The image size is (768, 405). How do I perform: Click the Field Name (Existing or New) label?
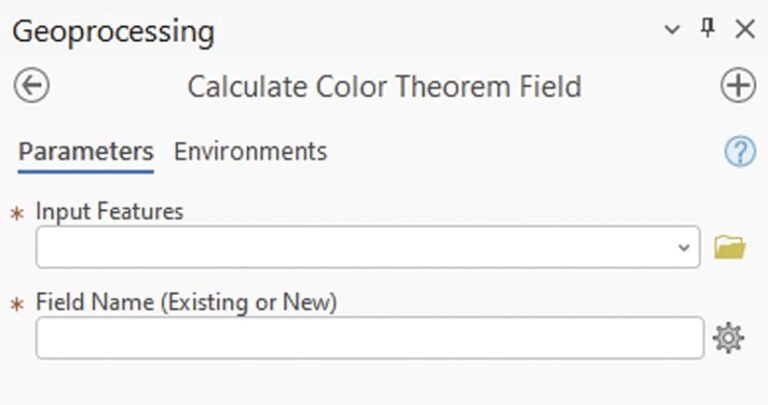[x=186, y=302]
